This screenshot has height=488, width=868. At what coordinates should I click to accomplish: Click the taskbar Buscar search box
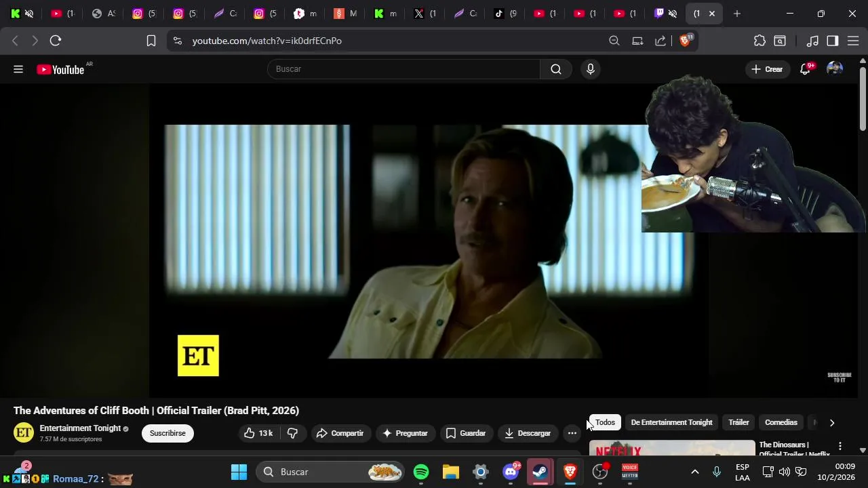(330, 472)
